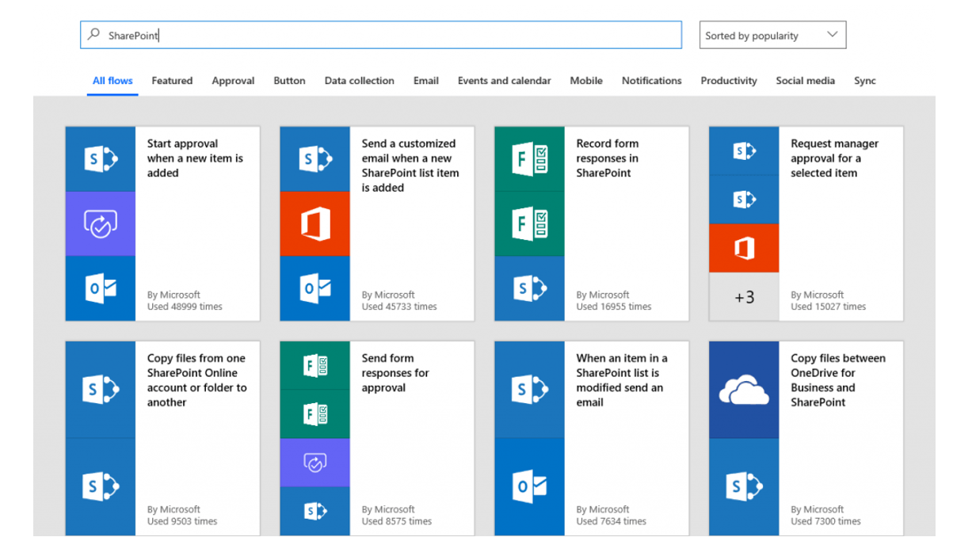Click the +3 more connectors tile
The width and height of the screenshot is (972, 560).
point(745,297)
